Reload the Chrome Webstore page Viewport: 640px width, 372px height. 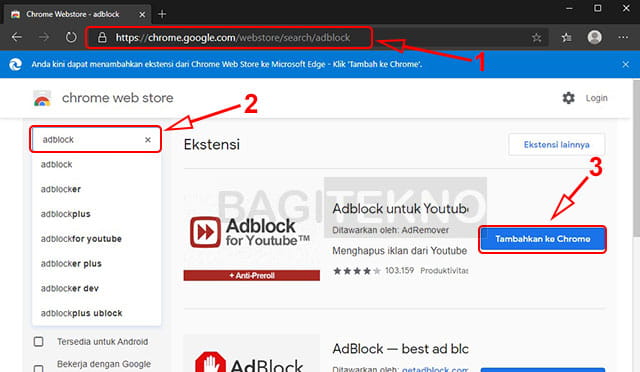tap(71, 37)
